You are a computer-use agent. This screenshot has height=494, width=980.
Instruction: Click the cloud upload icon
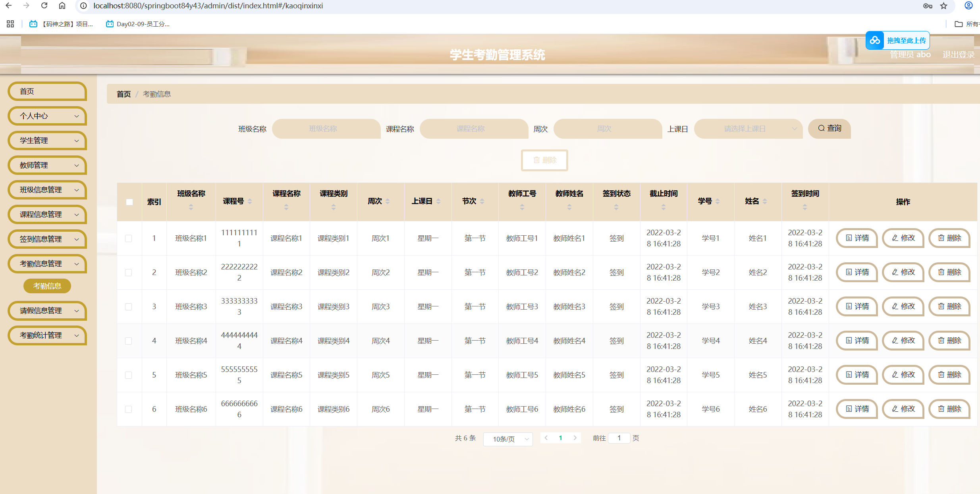[875, 41]
